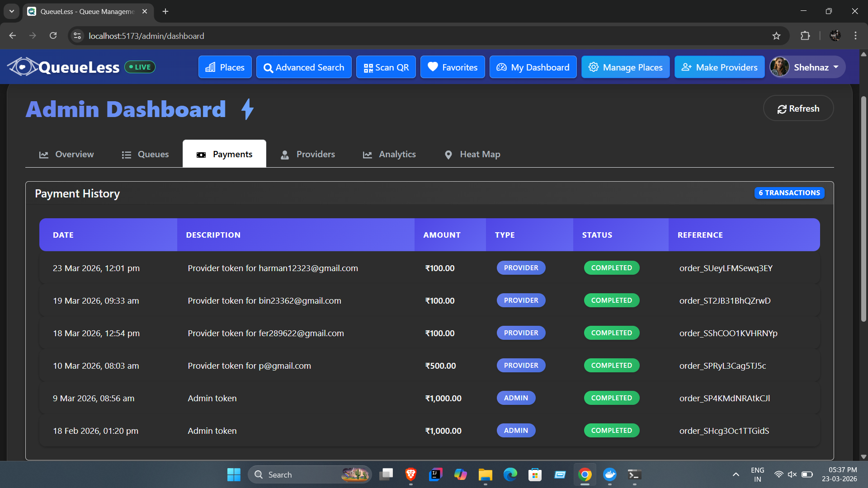Switch to the Overview tab

click(66, 154)
